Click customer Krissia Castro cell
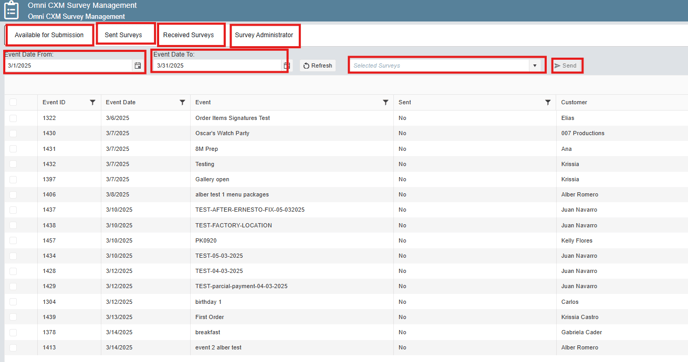 point(580,317)
